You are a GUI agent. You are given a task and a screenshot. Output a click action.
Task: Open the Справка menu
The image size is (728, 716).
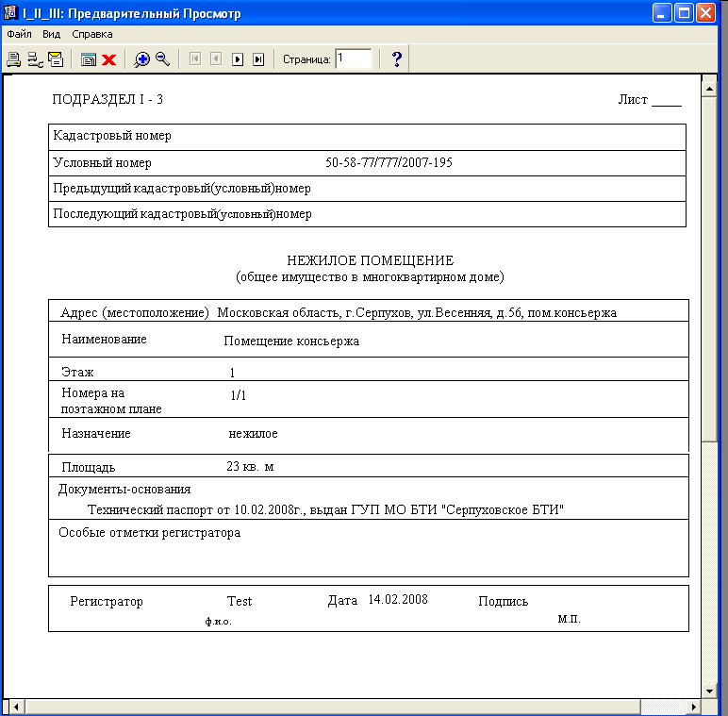91,34
